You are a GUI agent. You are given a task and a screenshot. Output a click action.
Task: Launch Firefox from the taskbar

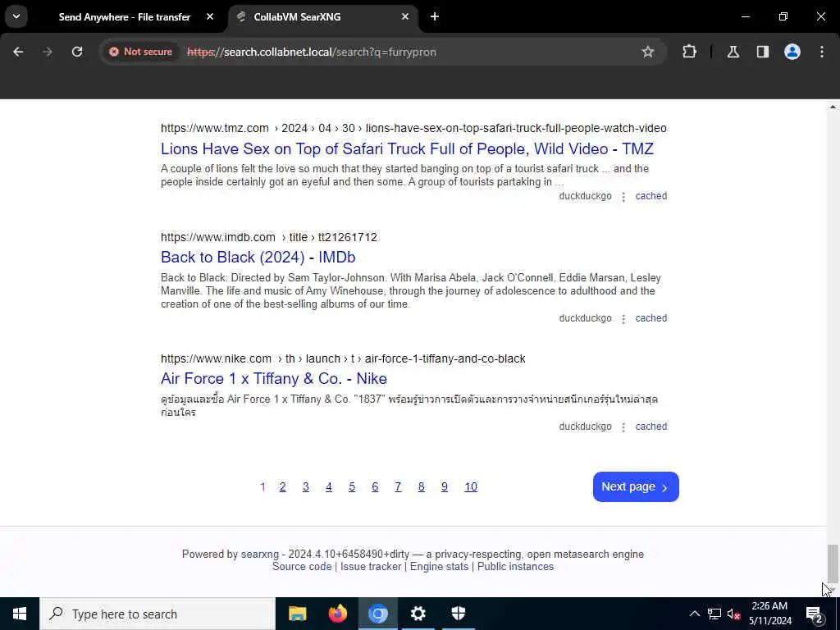pyautogui.click(x=337, y=614)
